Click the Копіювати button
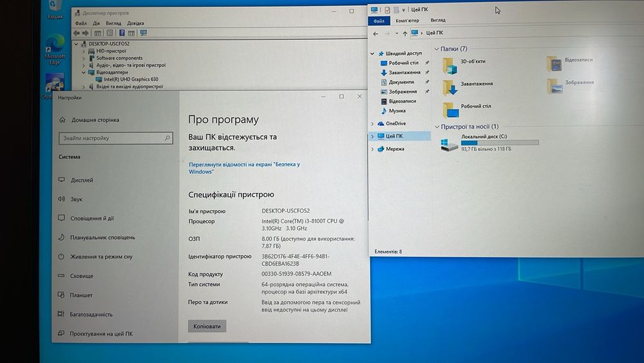 click(207, 326)
